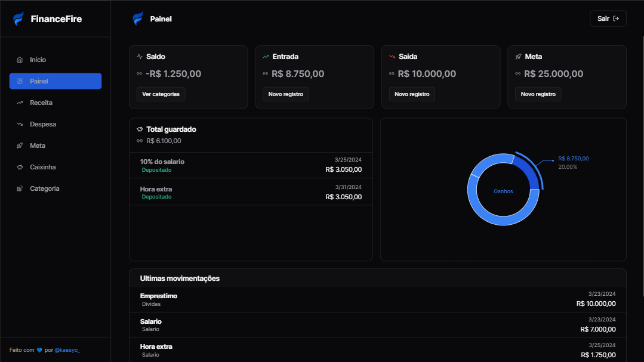Click the piggy bank icon in Total guardado

140,129
